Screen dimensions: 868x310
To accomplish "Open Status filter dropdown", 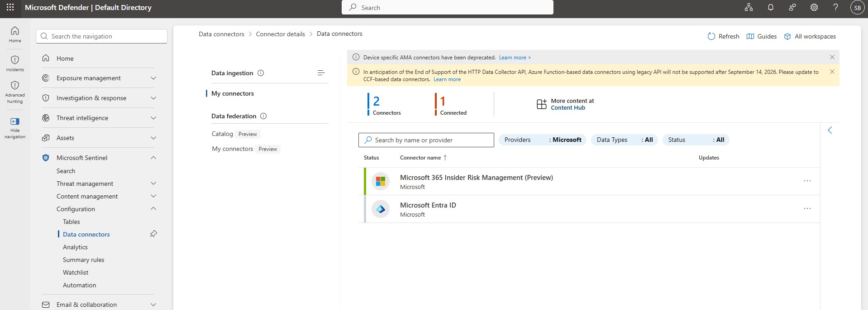I will (x=696, y=140).
